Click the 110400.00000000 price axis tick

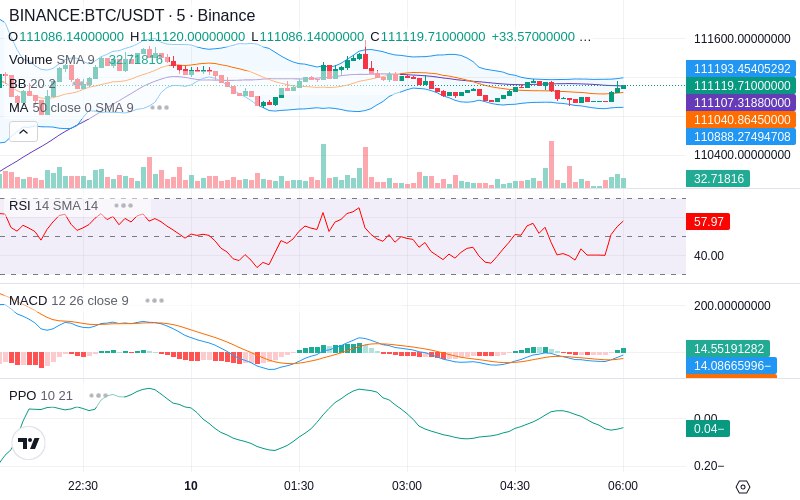tap(742, 155)
